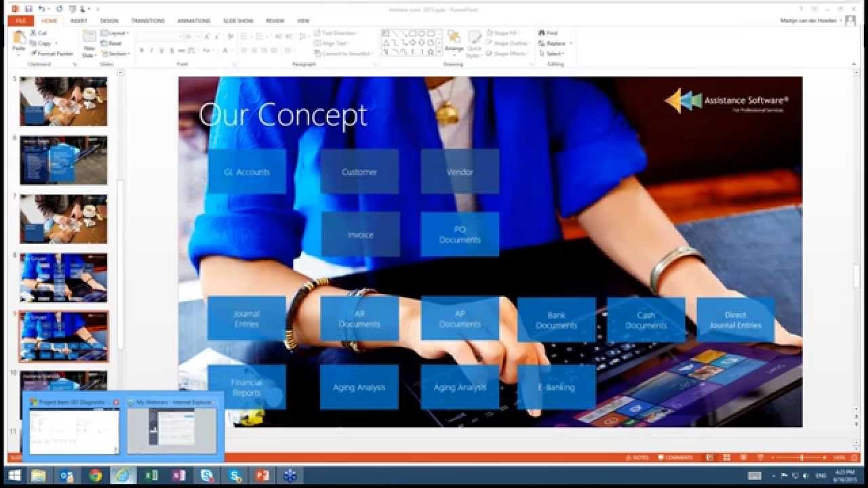Click the Find command in Editing
The height and width of the screenshot is (488, 868).
[x=548, y=33]
